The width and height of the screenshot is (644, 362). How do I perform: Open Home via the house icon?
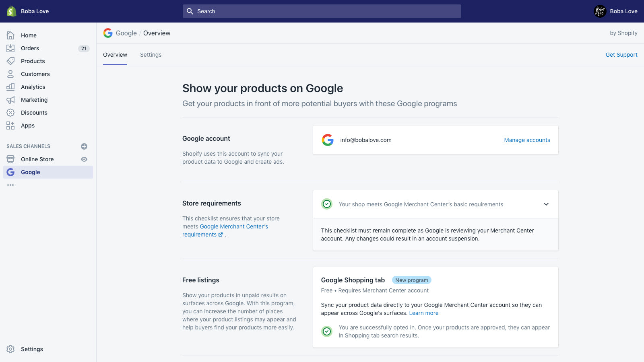tap(10, 35)
